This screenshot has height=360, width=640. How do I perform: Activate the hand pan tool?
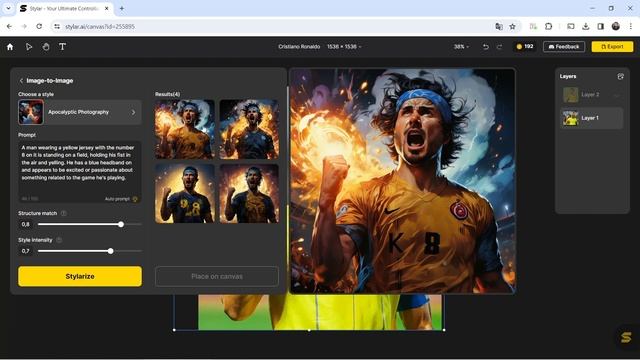[46, 47]
